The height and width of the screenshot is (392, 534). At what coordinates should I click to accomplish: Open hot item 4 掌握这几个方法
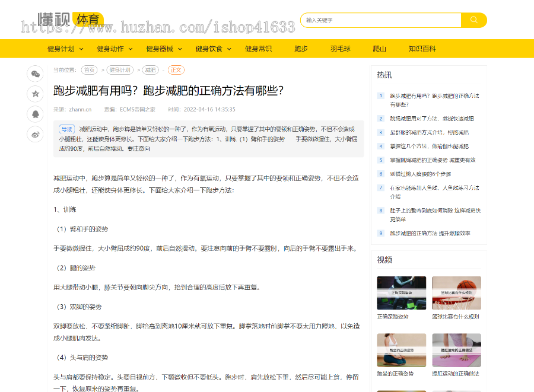click(x=429, y=146)
